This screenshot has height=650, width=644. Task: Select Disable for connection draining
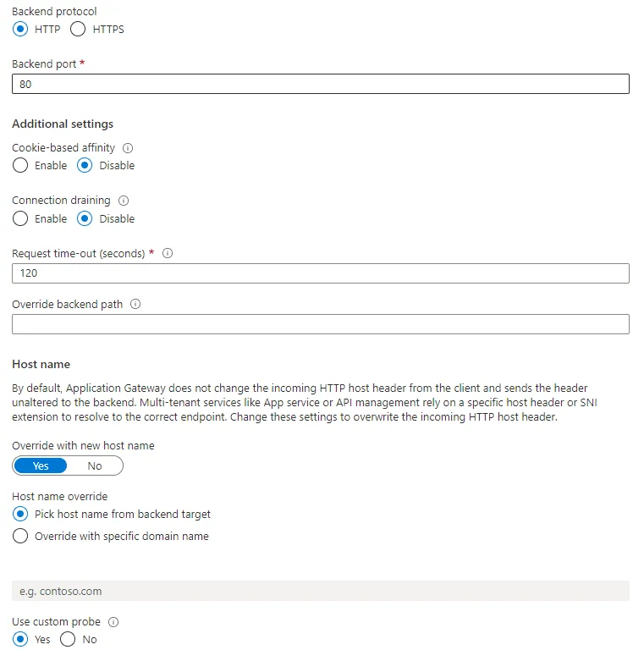(85, 218)
